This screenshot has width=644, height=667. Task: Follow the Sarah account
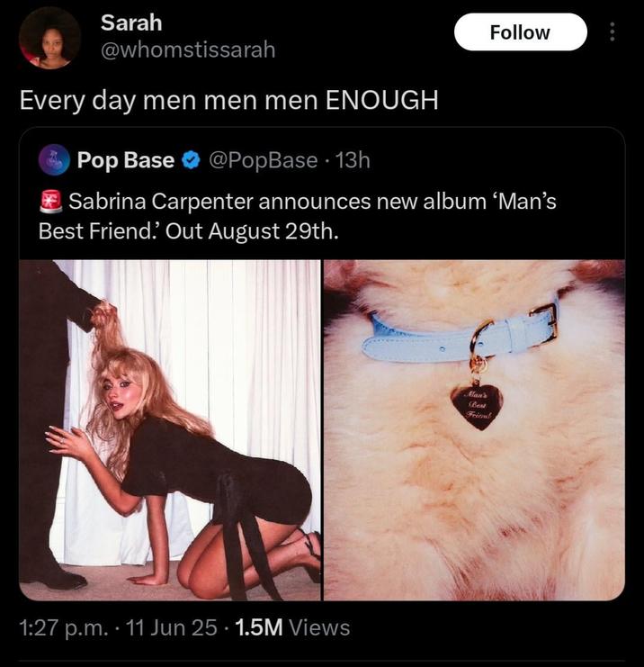tap(520, 32)
